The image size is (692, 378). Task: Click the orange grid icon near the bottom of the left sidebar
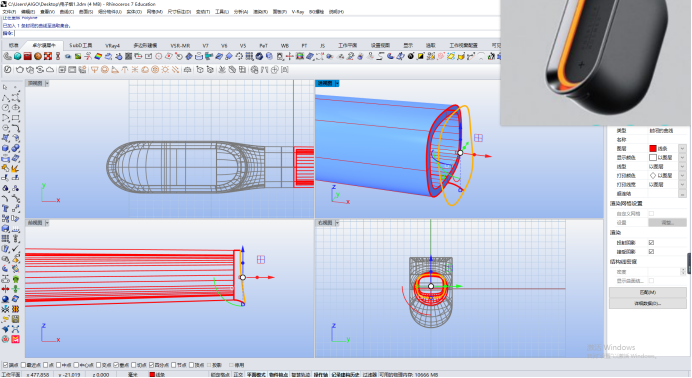pyautogui.click(x=15, y=309)
